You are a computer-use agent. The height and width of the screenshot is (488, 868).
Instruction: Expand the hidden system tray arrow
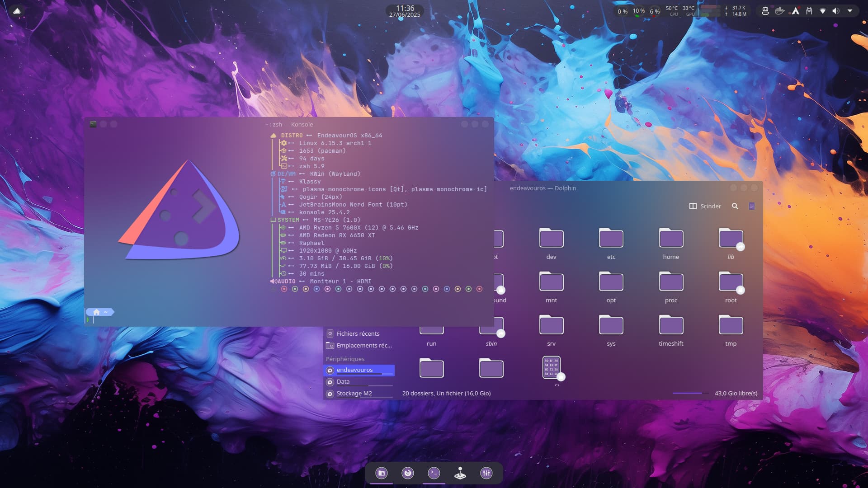(x=850, y=11)
